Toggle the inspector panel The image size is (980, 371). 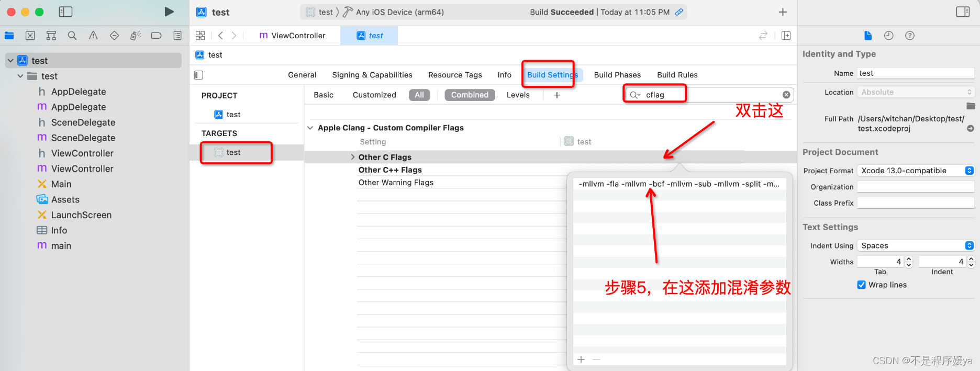[963, 12]
